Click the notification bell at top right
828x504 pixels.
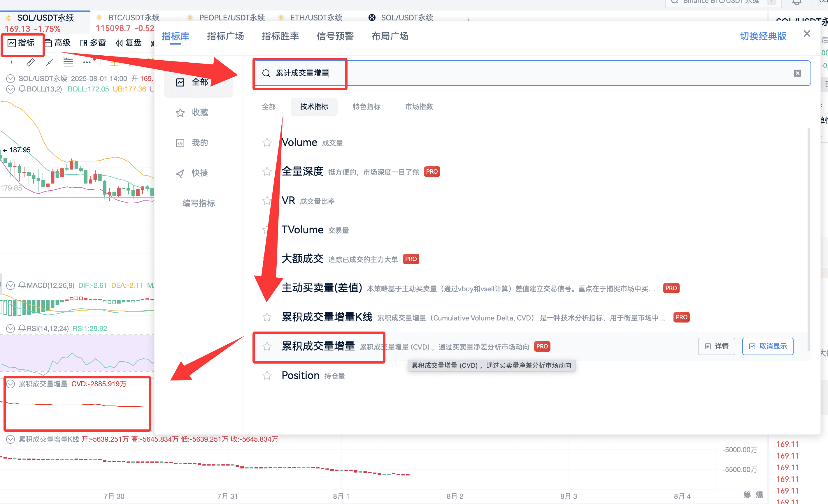[797, 2]
